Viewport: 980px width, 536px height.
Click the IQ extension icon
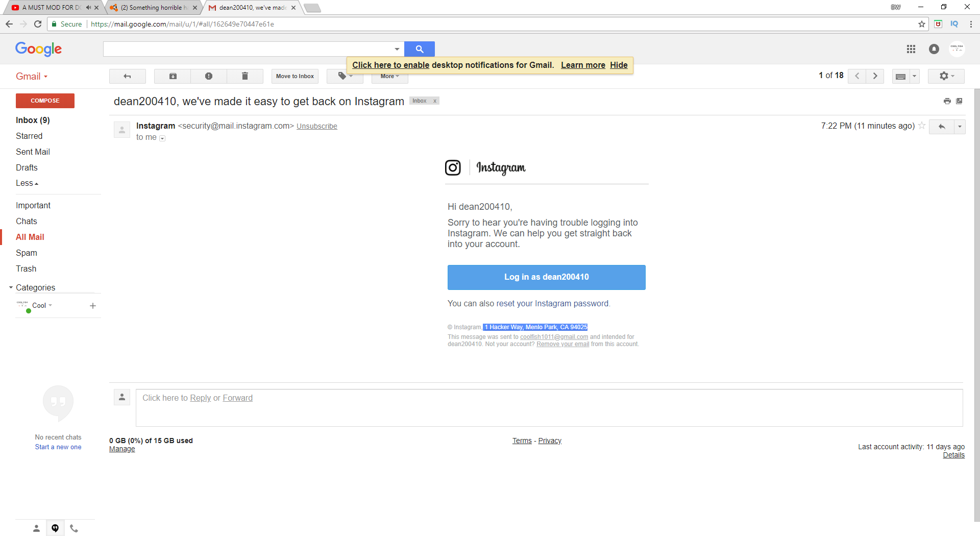coord(954,24)
